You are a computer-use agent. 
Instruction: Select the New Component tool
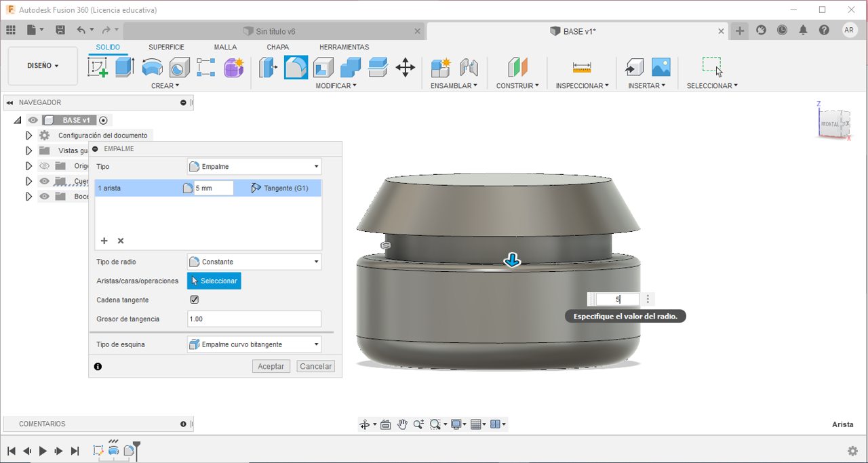441,67
